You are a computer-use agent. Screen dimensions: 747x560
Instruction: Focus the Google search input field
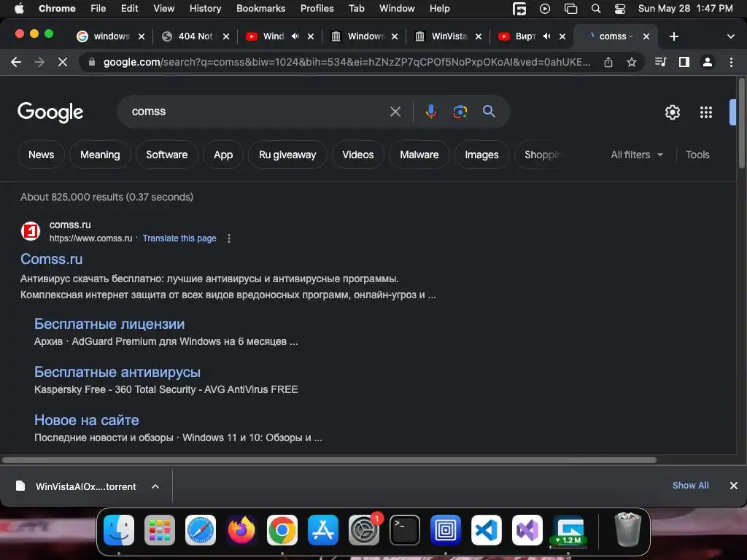(258, 112)
